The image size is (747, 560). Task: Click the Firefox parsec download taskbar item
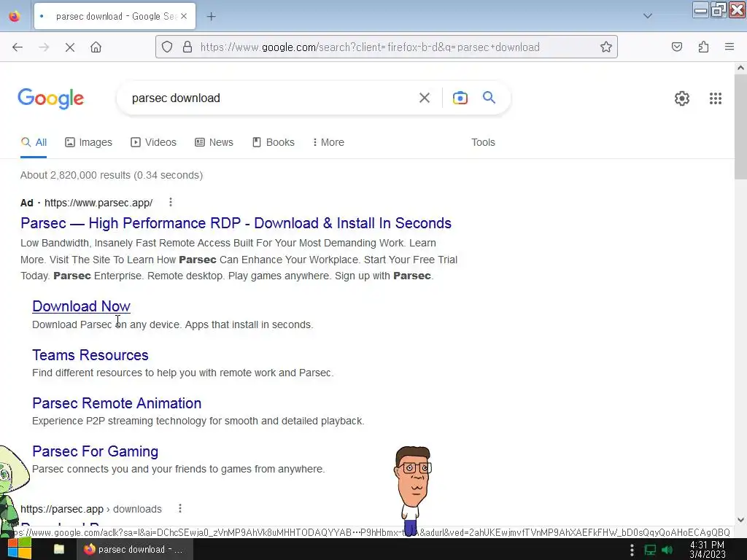(x=134, y=549)
